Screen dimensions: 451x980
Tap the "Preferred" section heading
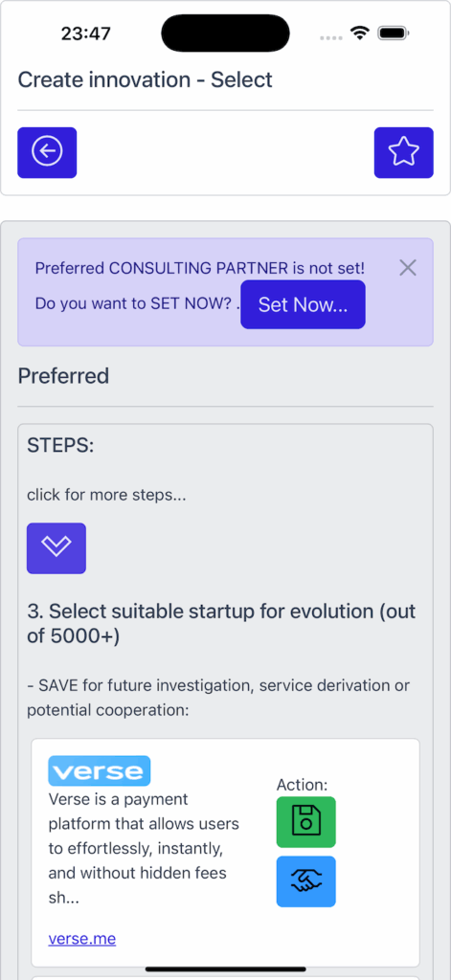[63, 376]
